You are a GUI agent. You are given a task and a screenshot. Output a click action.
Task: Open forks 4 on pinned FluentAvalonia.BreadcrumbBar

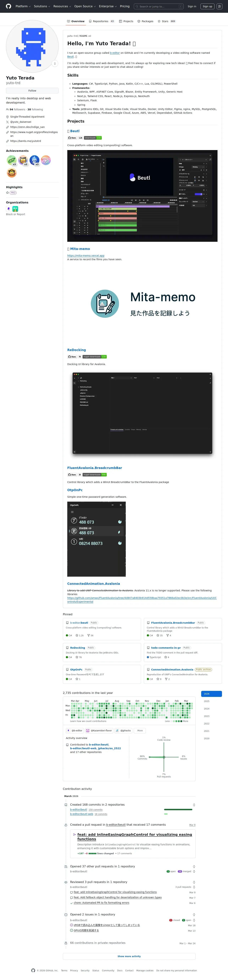click(169, 635)
